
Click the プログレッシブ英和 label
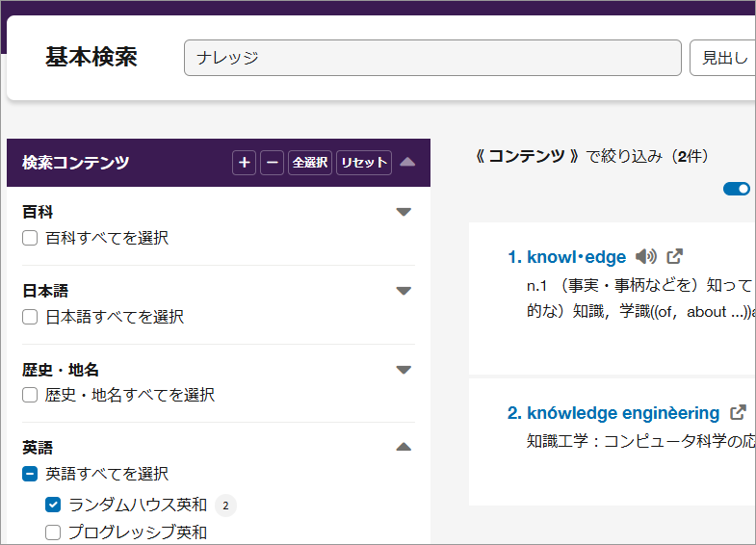click(x=138, y=532)
